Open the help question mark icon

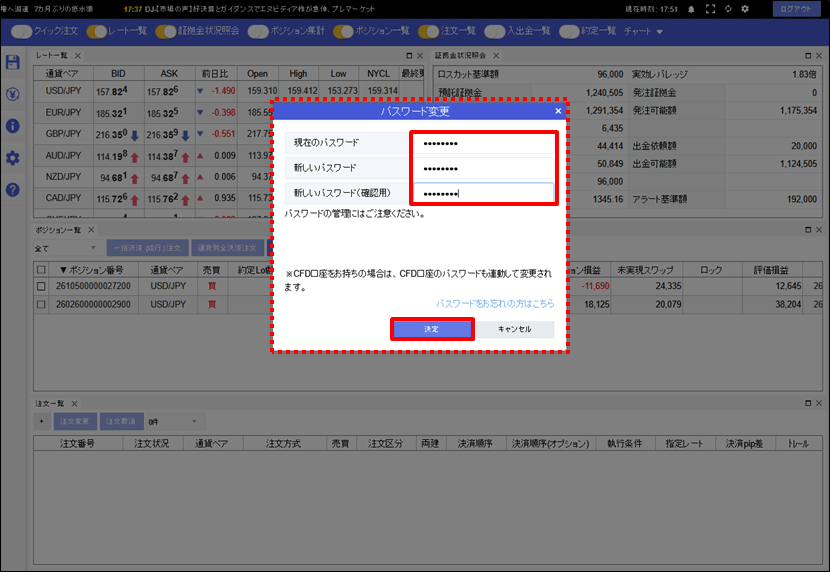(x=13, y=189)
